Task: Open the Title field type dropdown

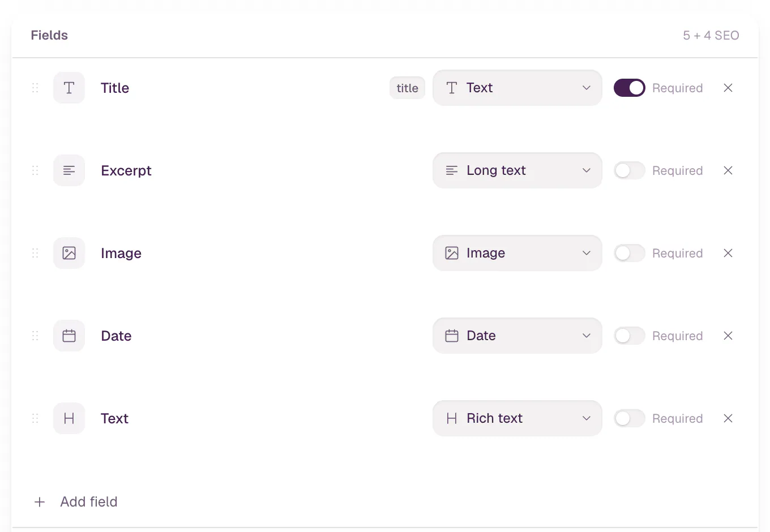Action: coord(517,88)
